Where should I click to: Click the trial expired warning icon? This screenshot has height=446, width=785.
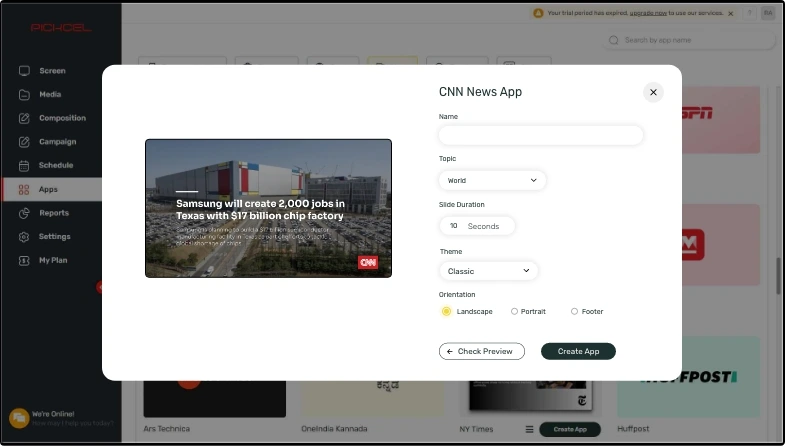point(538,13)
